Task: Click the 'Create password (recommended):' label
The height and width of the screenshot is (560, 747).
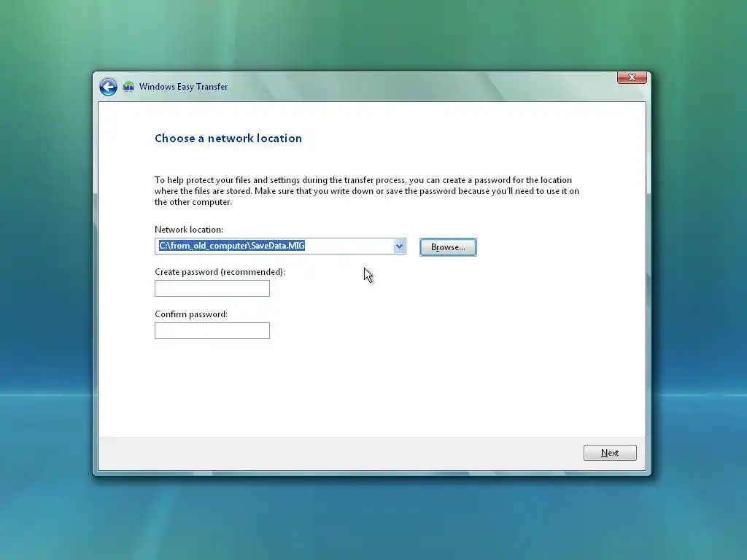Action: (x=220, y=272)
